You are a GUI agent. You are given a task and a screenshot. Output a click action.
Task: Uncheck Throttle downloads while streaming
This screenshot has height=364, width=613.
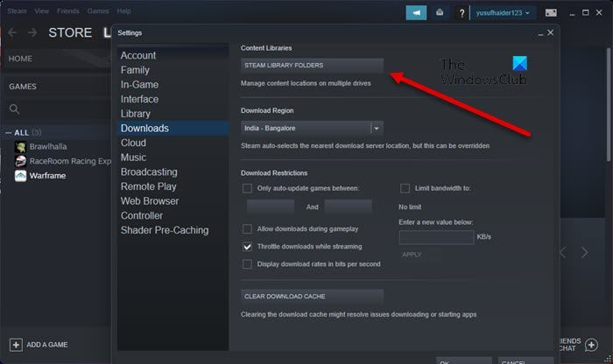coord(247,247)
